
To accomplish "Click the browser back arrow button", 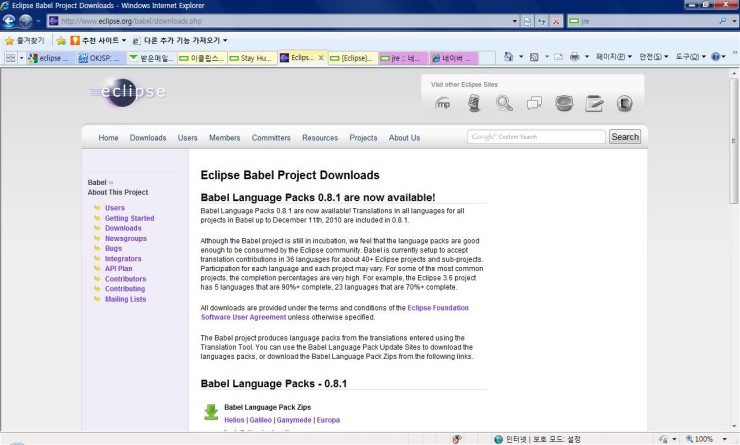I will click(11, 20).
